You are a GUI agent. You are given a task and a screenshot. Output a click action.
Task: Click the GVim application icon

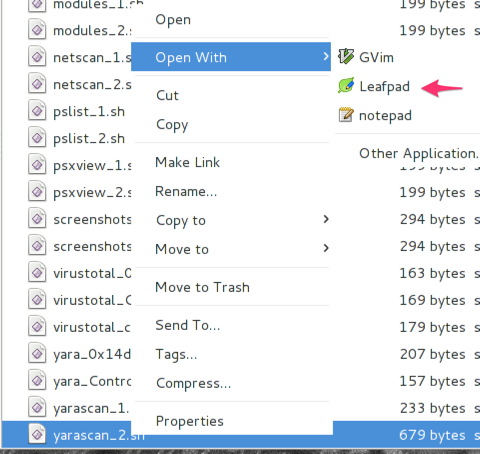click(x=346, y=57)
